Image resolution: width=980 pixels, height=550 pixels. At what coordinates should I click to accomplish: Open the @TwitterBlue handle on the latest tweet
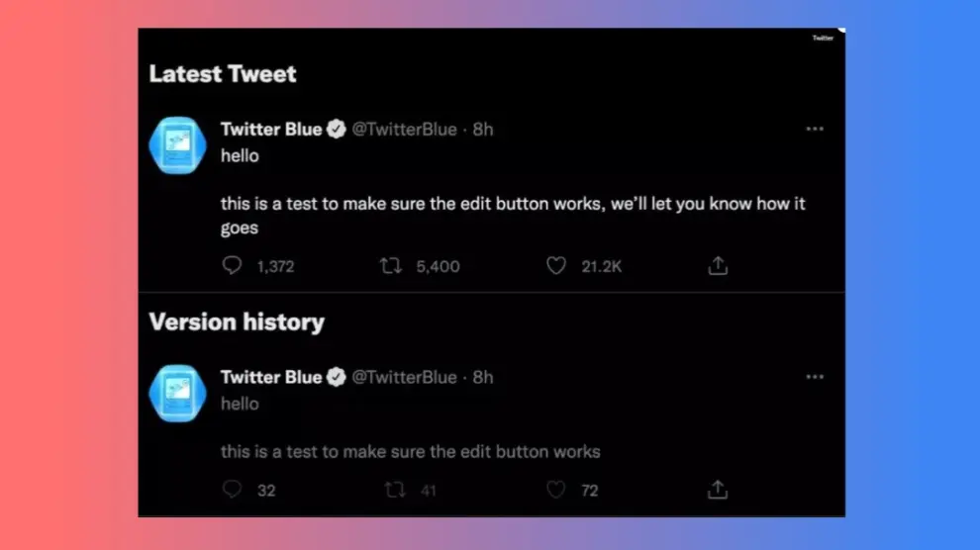(x=405, y=130)
